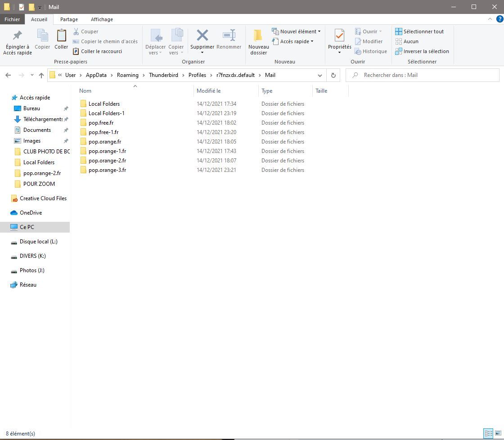Select the pop.orange.fr folder
The image size is (504, 440).
coord(105,142)
